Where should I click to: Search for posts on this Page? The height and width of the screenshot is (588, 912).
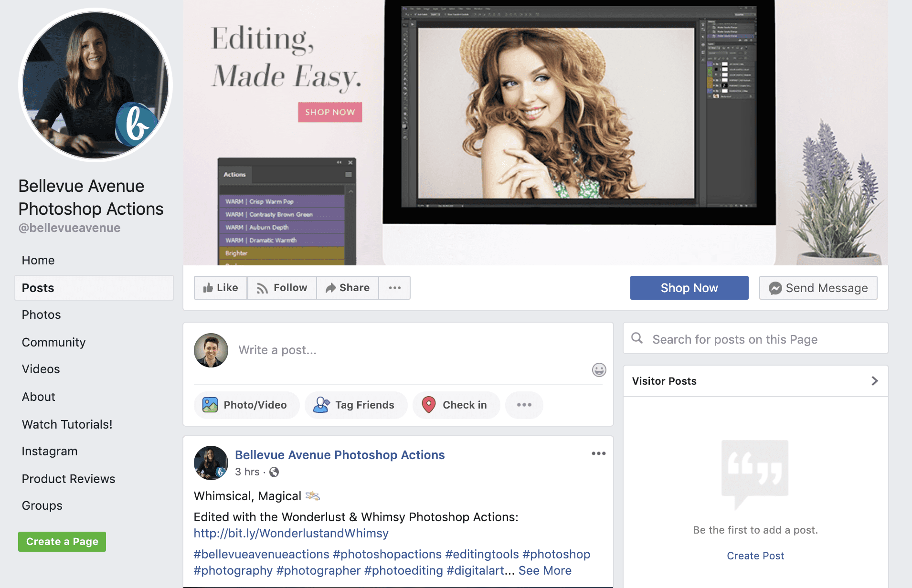[x=755, y=339]
